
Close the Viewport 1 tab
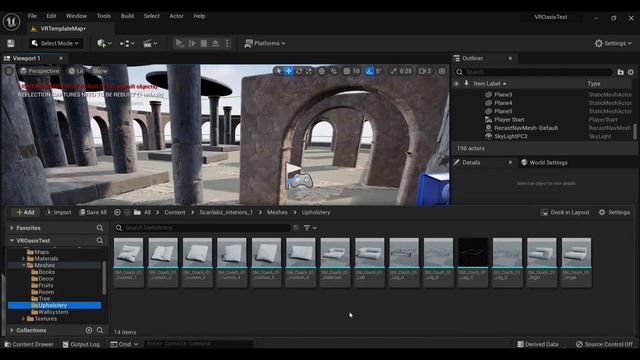point(61,58)
